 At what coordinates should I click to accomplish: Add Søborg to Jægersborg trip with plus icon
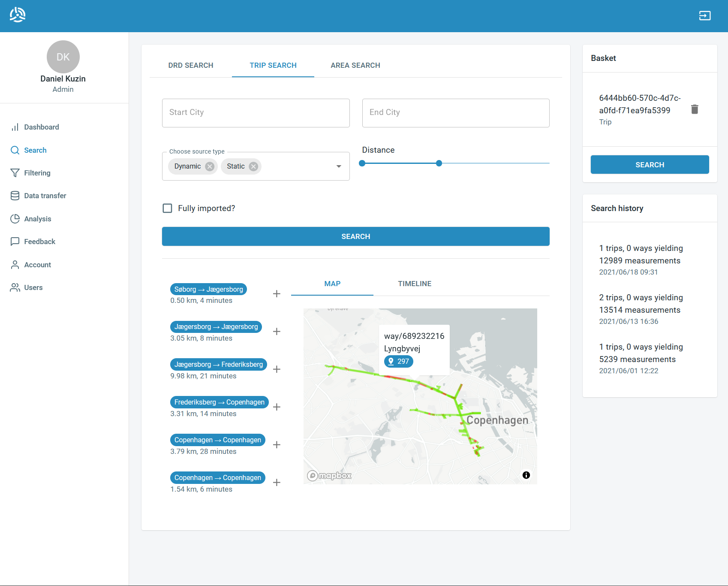pyautogui.click(x=277, y=294)
